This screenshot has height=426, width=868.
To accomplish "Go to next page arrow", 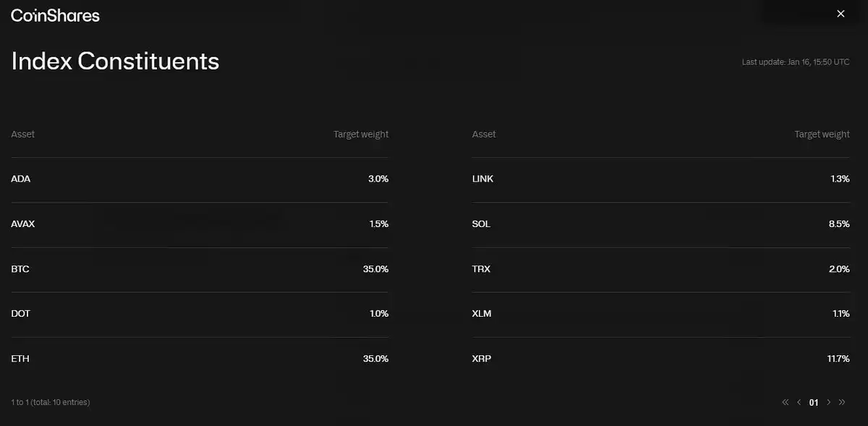I will point(828,402).
